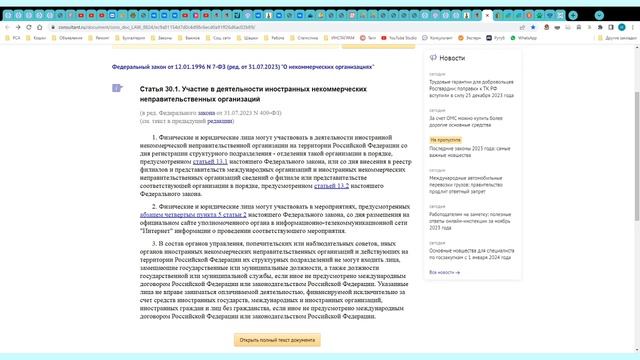Click the megaphone icon next to Новости
Screen dimensions: 640x360
pos(433,58)
